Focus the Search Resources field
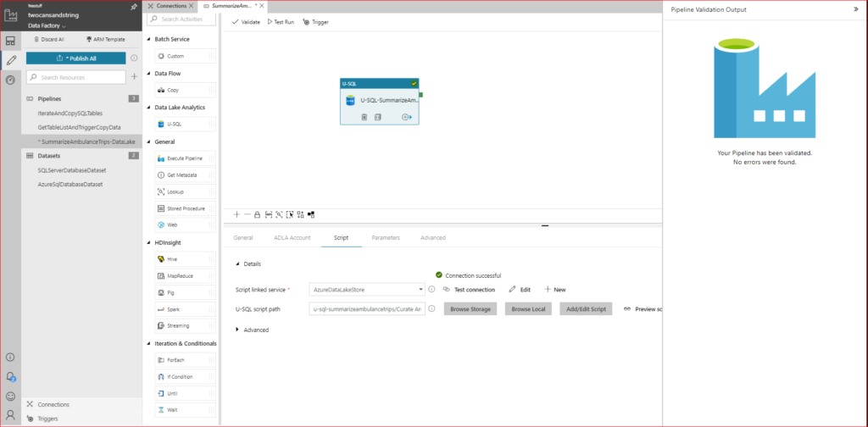The height and width of the screenshot is (427, 868). pyautogui.click(x=75, y=77)
